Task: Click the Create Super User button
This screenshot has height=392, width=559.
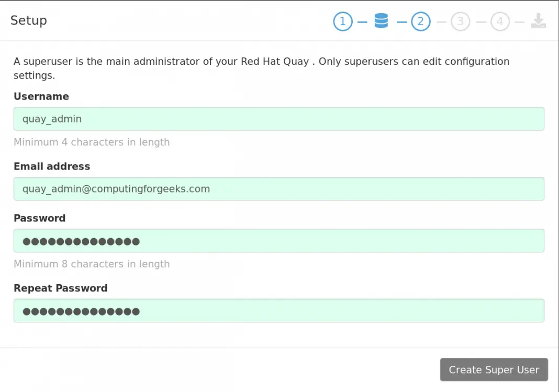Action: [494, 369]
